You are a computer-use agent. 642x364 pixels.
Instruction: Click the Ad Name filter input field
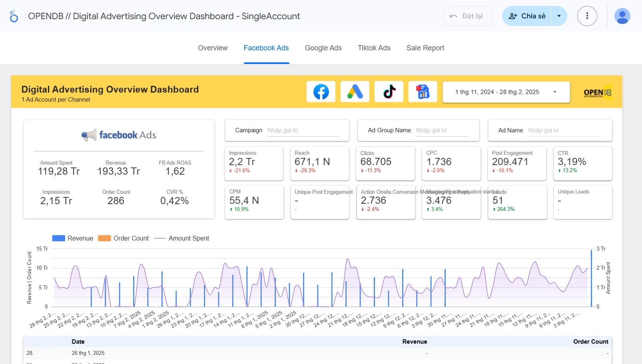tap(567, 130)
